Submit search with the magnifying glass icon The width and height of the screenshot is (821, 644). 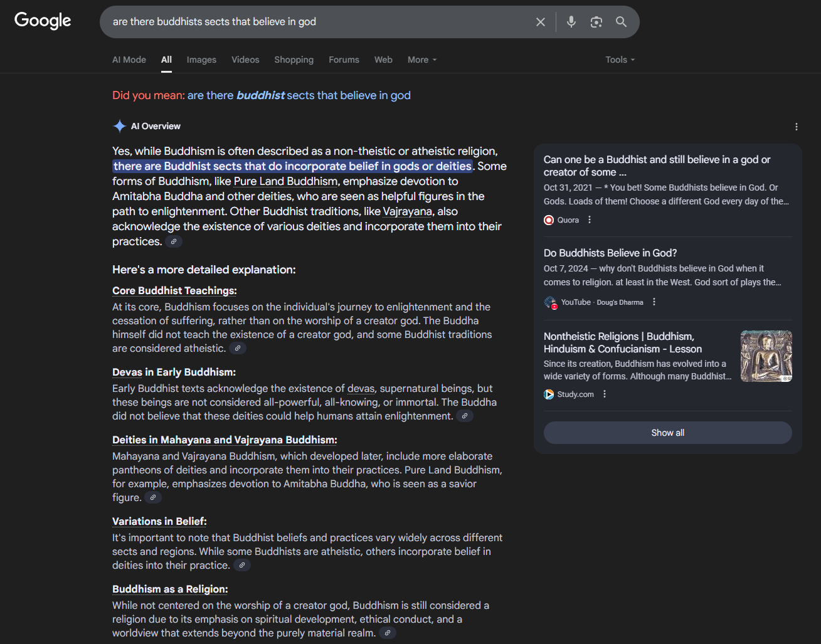(621, 22)
